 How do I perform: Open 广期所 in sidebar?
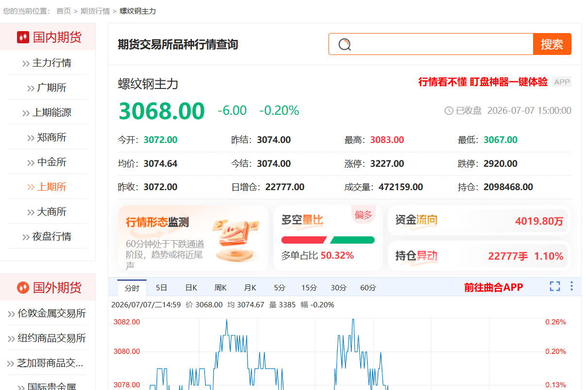coord(47,88)
